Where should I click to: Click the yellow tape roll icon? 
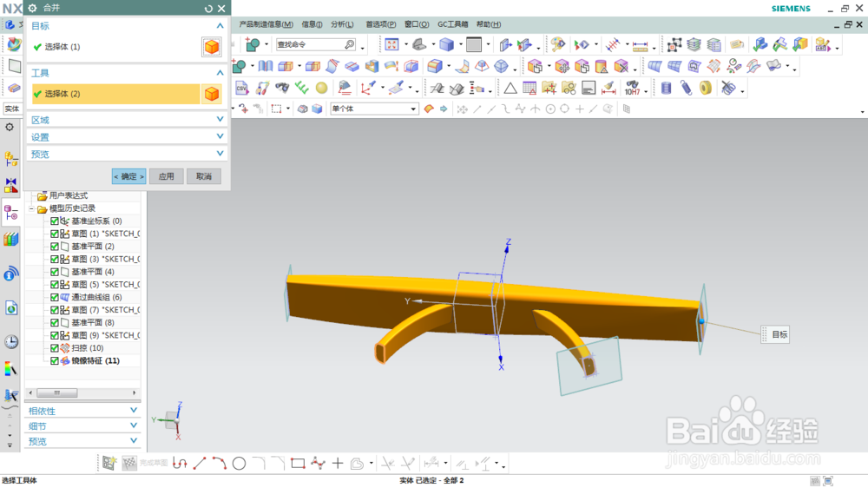point(705,88)
